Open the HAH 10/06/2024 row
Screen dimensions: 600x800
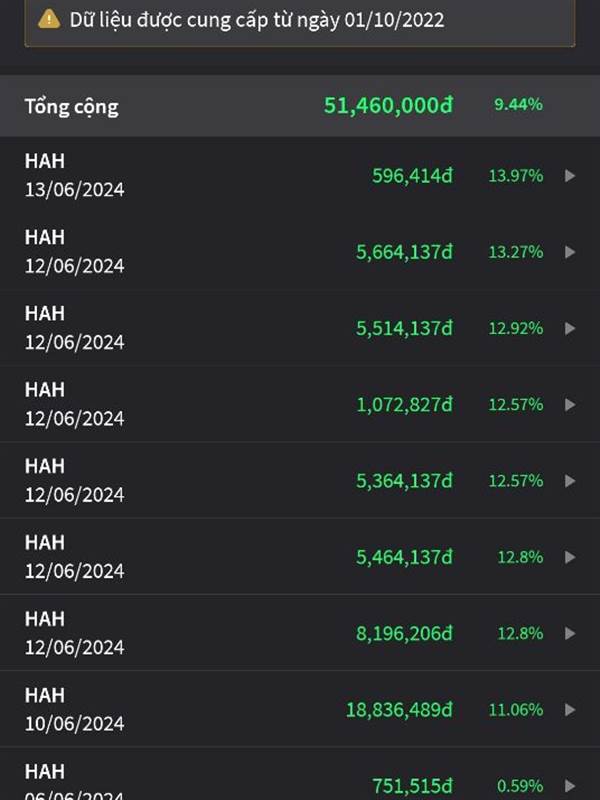click(300, 709)
